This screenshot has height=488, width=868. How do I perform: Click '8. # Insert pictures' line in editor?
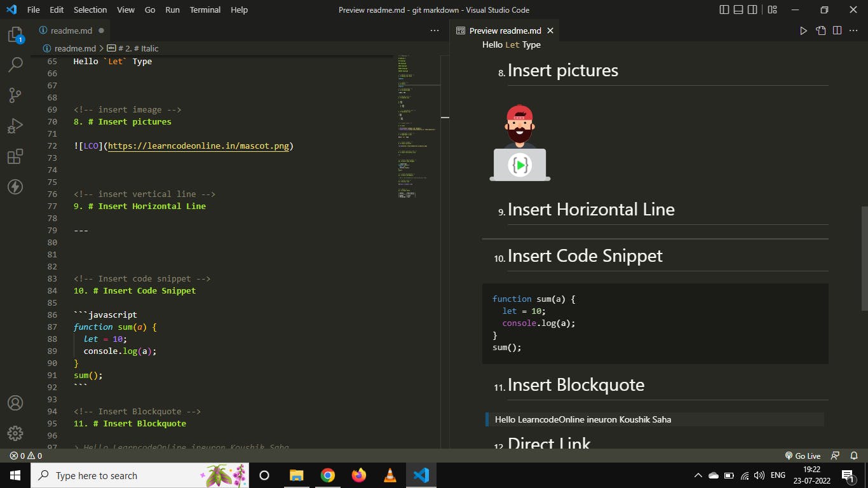pyautogui.click(x=122, y=122)
